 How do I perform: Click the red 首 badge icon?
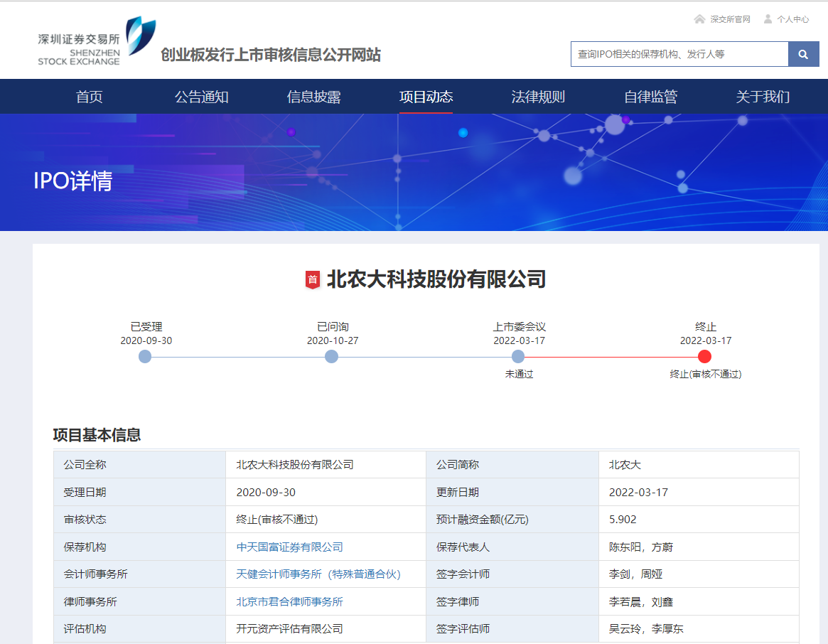coord(313,279)
